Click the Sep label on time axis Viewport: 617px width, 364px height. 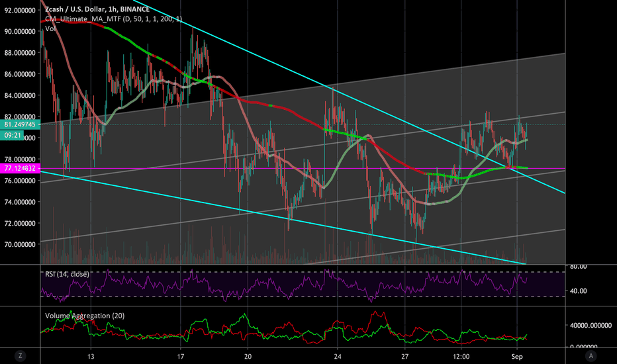517,357
